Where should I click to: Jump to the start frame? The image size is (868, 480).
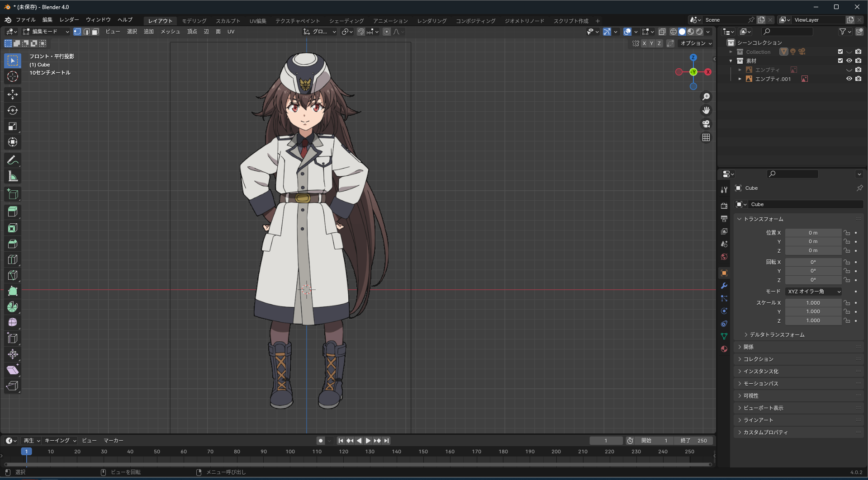pos(341,441)
